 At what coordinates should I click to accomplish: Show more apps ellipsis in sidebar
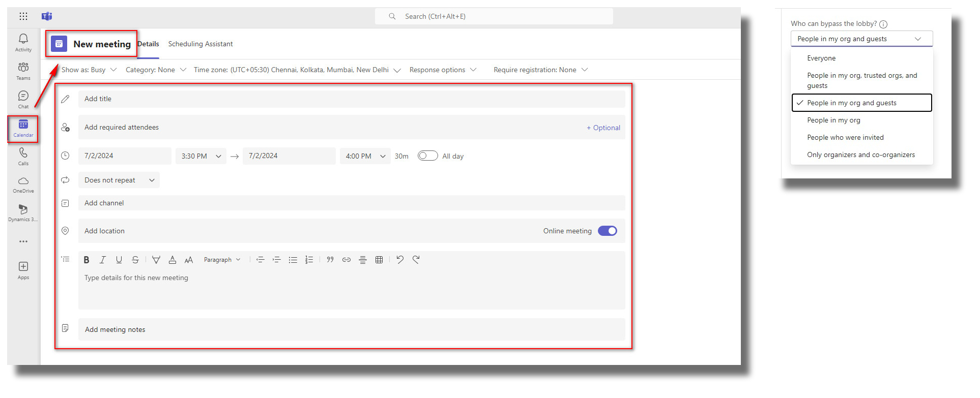pyautogui.click(x=23, y=241)
